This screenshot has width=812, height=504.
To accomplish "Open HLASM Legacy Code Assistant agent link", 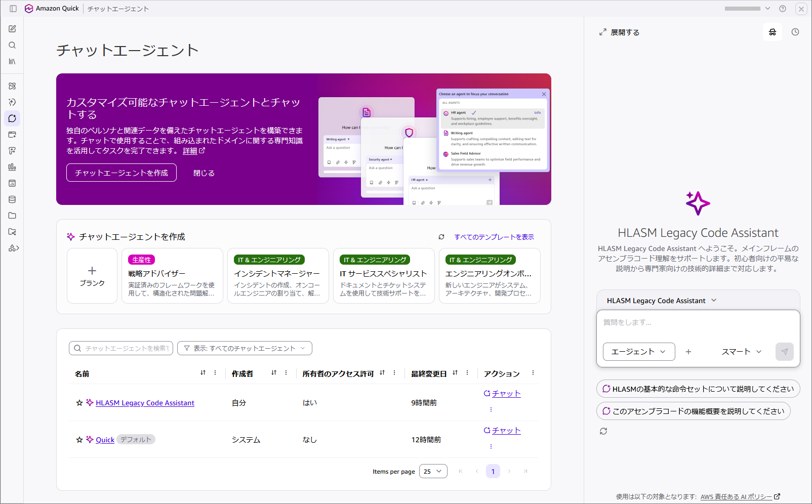I will pos(145,403).
